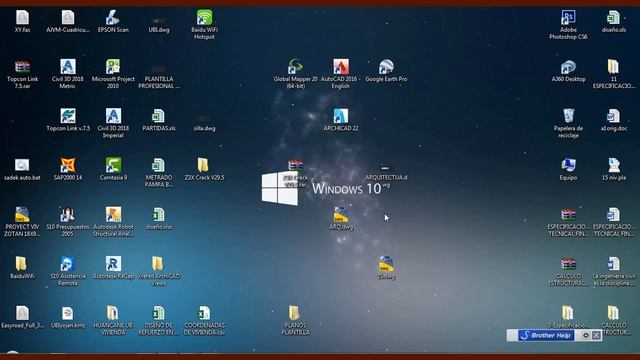The height and width of the screenshot is (360, 640).
Task: Open HUANCANE UB. VIVIENDA folder
Action: [x=112, y=313]
